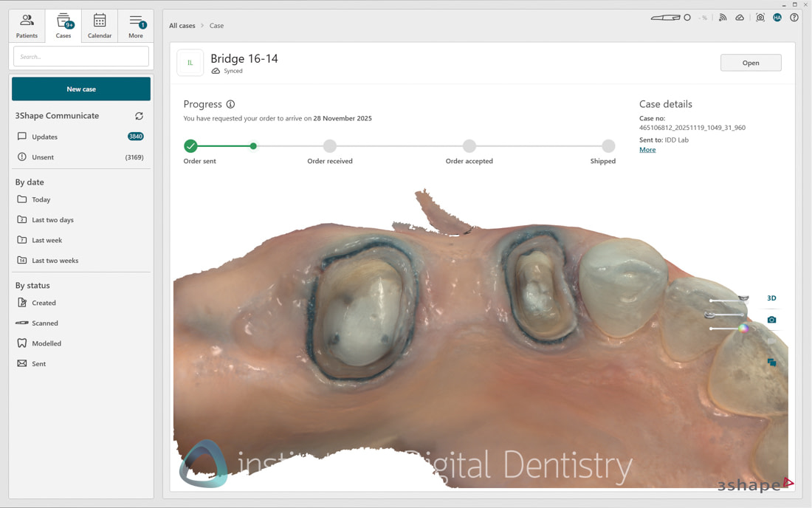Open the Patients section in top navigation
812x508 pixels.
coord(27,25)
